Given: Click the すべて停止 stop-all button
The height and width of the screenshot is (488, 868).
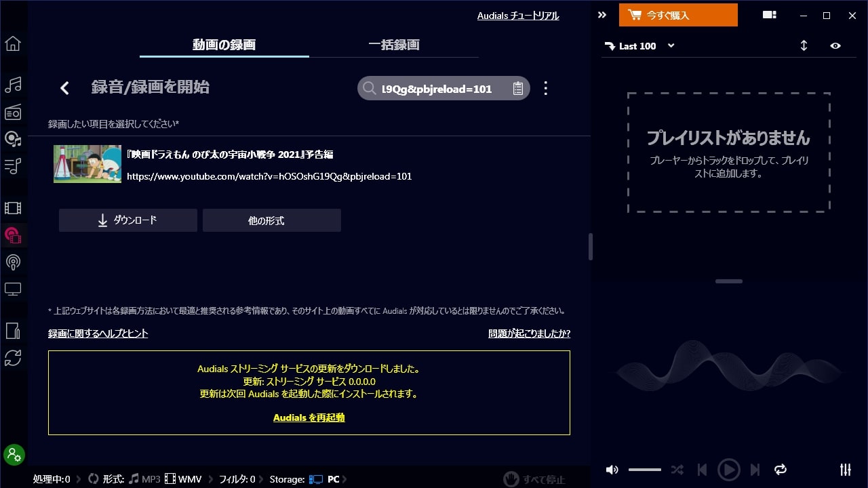Looking at the screenshot, I should [x=534, y=479].
